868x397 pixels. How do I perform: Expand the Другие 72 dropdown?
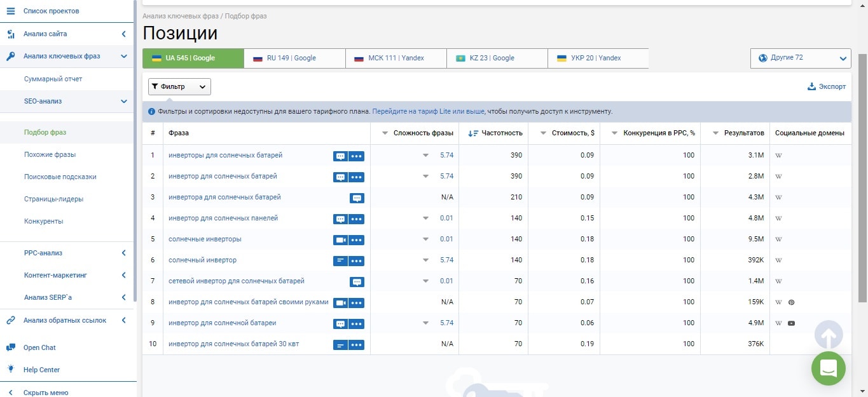801,58
